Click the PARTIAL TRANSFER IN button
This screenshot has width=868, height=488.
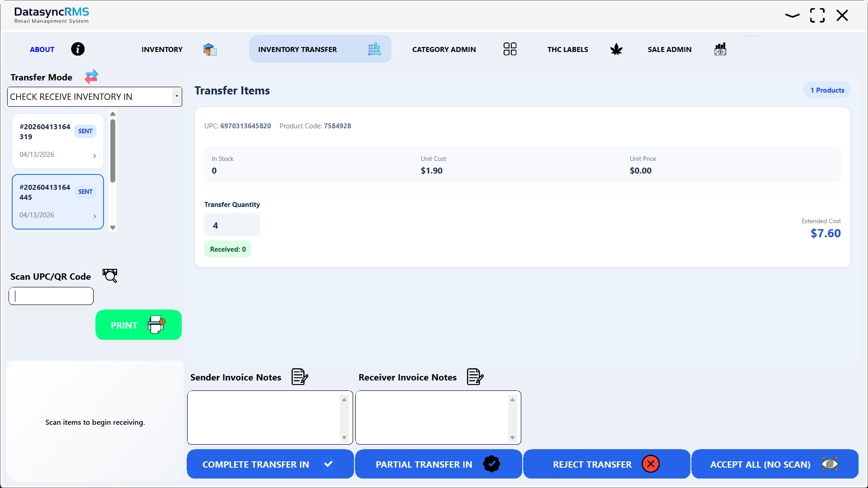coord(439,464)
